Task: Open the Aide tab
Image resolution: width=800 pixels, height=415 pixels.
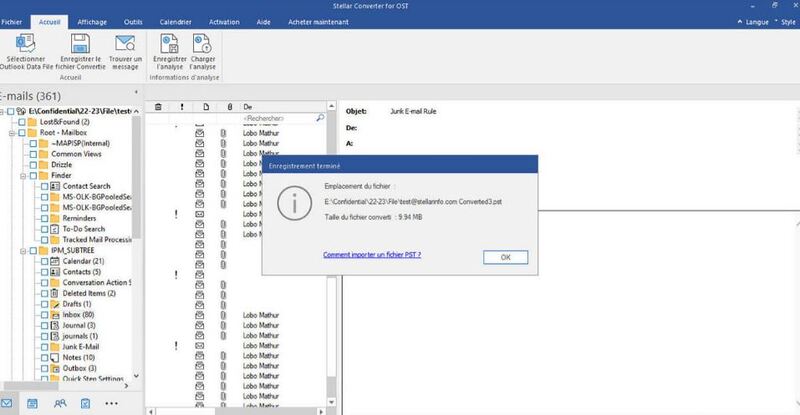Action: (x=263, y=22)
